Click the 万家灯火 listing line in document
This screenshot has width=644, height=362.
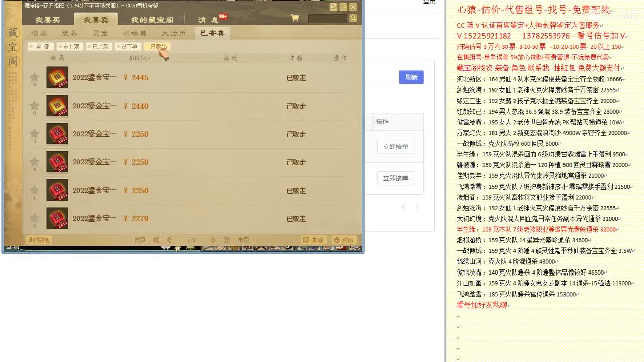pyautogui.click(x=543, y=133)
